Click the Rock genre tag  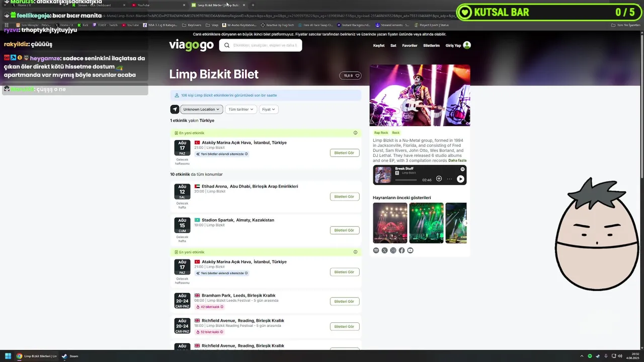(396, 133)
